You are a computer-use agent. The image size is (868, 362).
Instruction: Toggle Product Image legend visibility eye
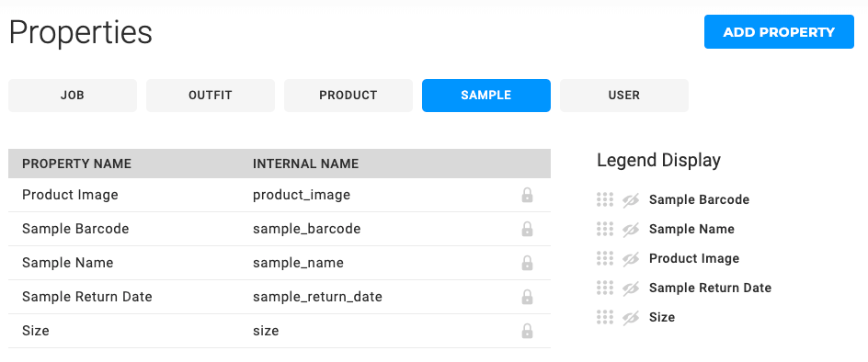631,258
